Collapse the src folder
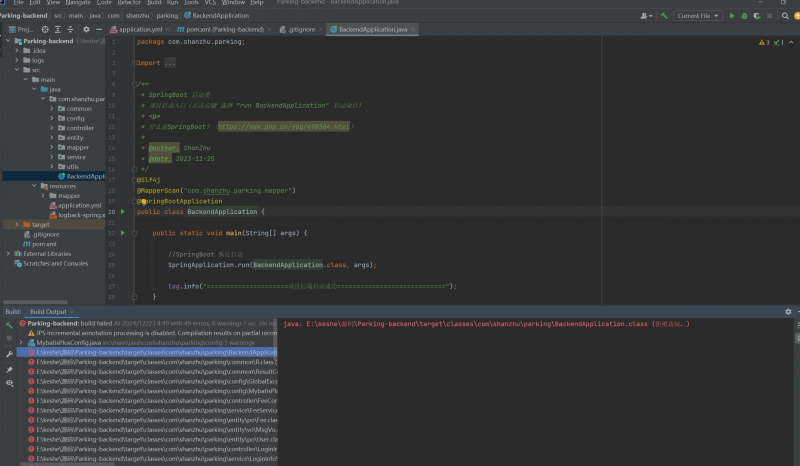Viewport: 800px width, 466px height. [17, 70]
